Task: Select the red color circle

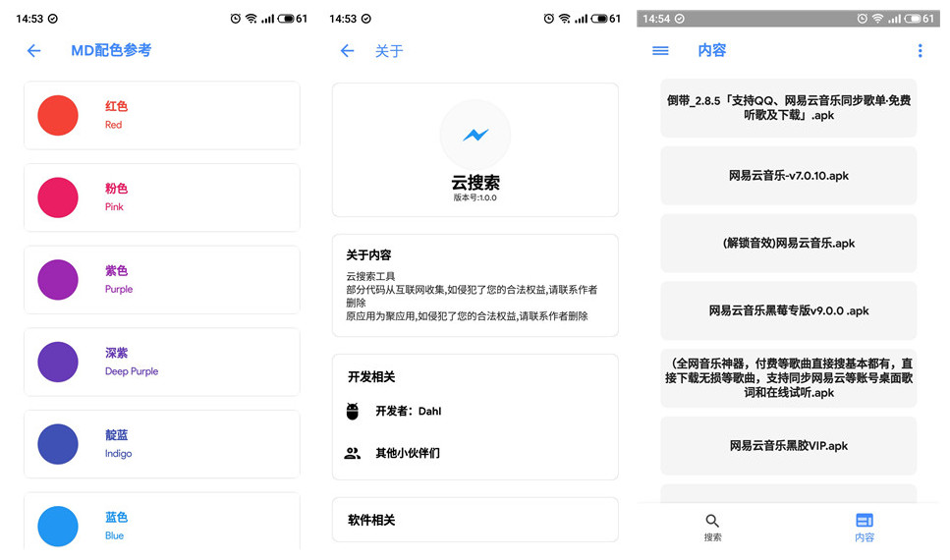Action: [58, 115]
